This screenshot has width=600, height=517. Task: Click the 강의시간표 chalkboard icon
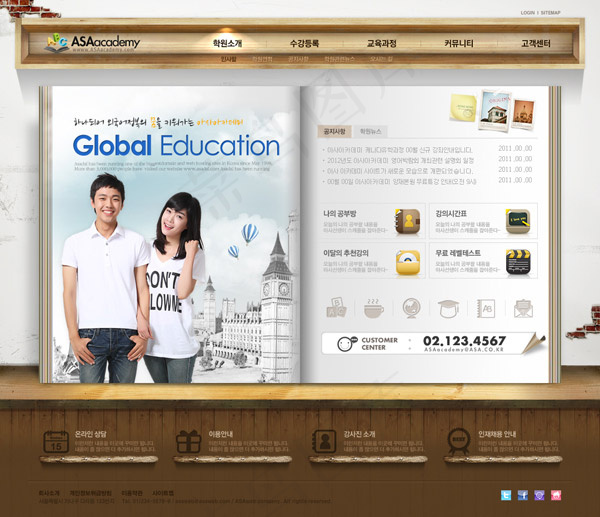point(518,221)
